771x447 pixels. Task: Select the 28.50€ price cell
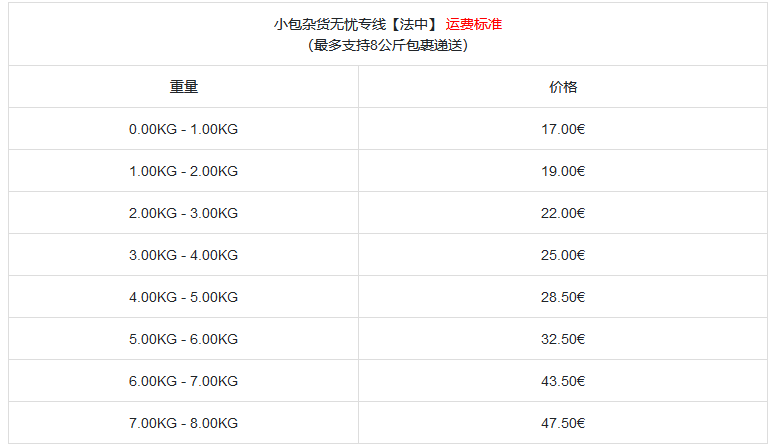[563, 297]
